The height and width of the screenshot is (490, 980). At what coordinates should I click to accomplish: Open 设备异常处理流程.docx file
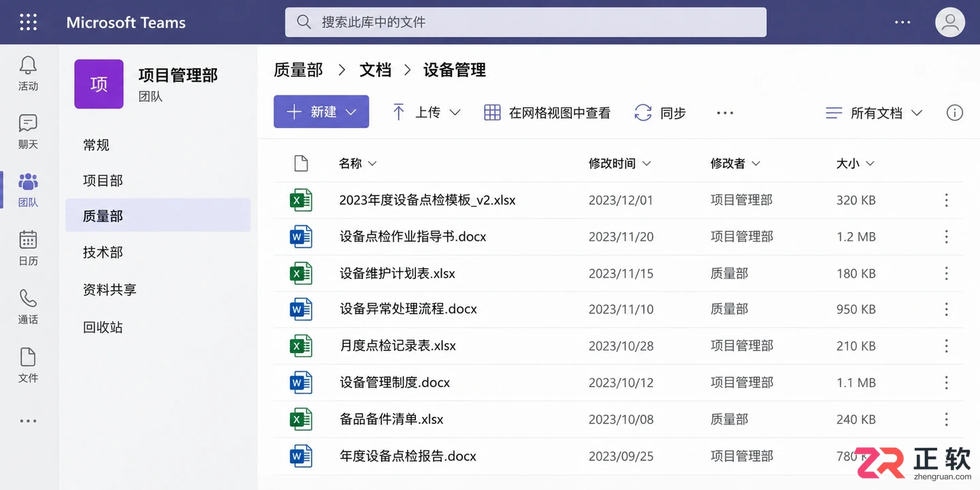[408, 309]
